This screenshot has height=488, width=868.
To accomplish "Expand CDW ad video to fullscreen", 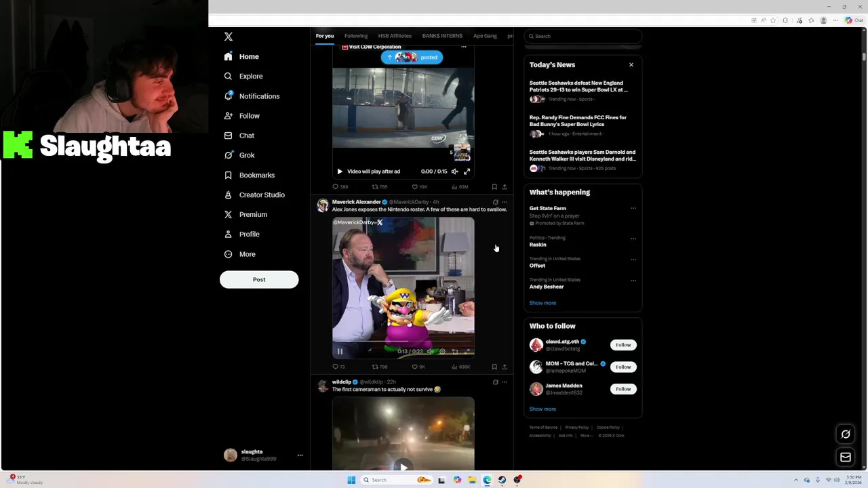I will click(x=467, y=171).
